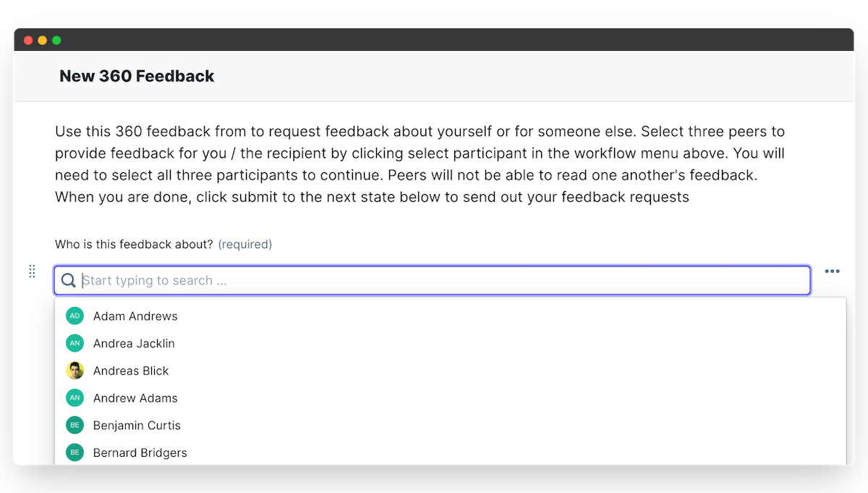Click Bernard Bridgers' BE avatar

(x=75, y=452)
